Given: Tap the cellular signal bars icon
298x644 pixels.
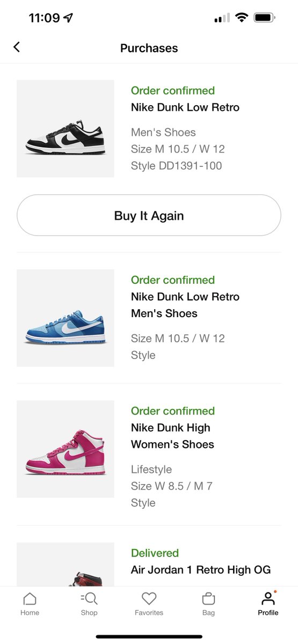Looking at the screenshot, I should coord(222,18).
